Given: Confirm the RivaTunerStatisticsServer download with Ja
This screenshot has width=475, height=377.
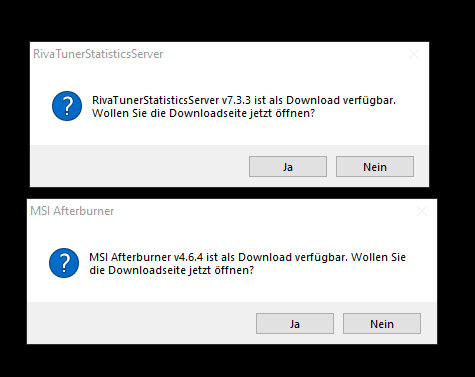Looking at the screenshot, I should pyautogui.click(x=288, y=166).
